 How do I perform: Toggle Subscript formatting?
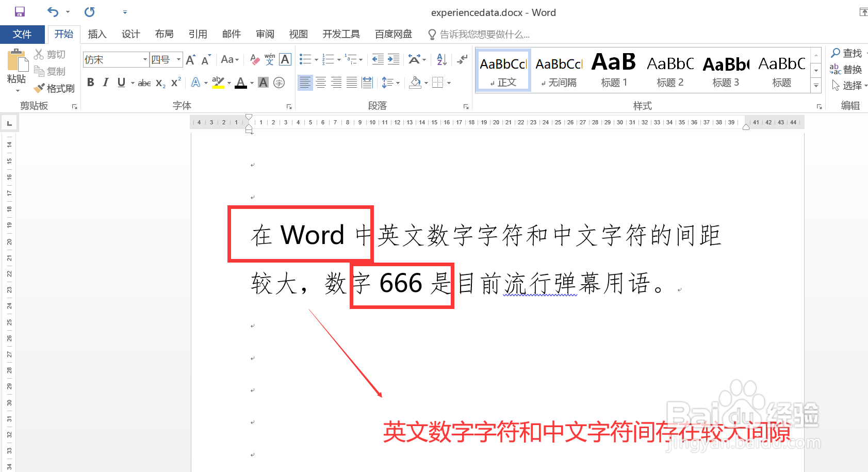tap(160, 83)
